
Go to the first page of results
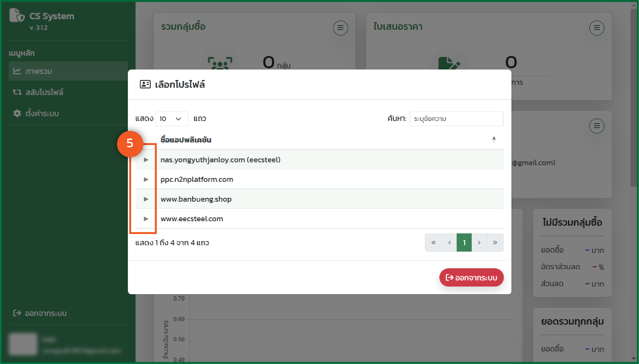(x=433, y=243)
